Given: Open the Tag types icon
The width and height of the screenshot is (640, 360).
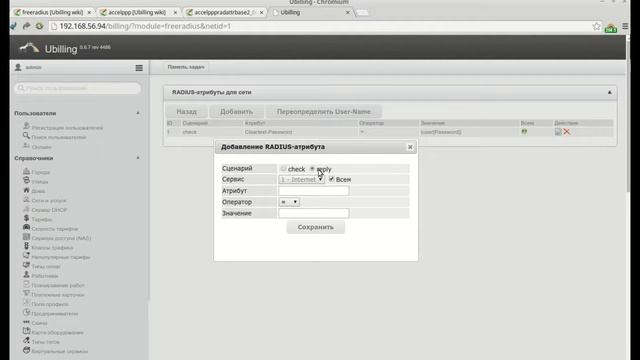Looking at the screenshot, I should [27, 340].
